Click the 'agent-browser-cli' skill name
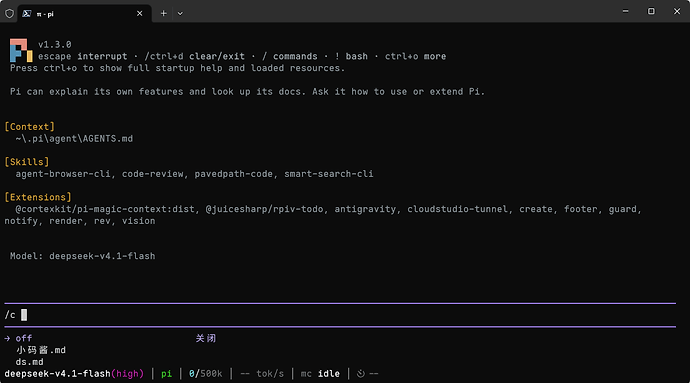The width and height of the screenshot is (690, 383). (63, 174)
